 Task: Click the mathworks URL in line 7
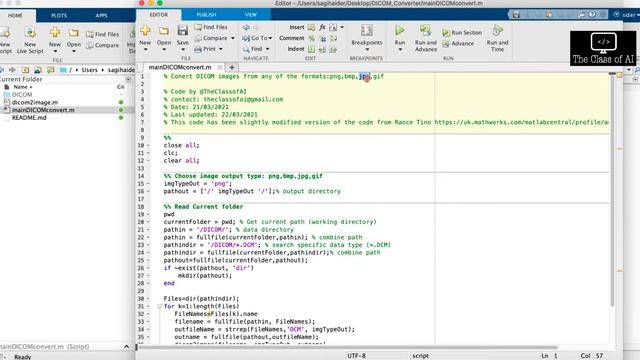tap(521, 122)
